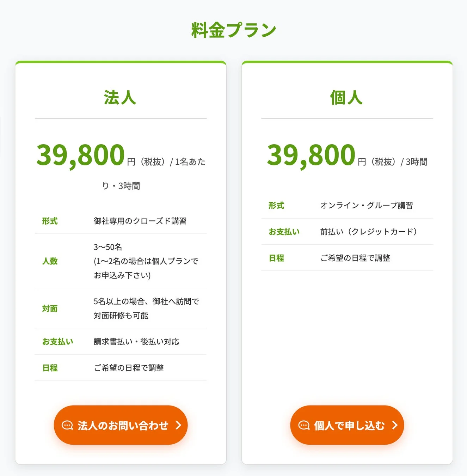Click the green header bar of the 個人 card
Viewport: 467px width, 476px height.
tap(346, 62)
